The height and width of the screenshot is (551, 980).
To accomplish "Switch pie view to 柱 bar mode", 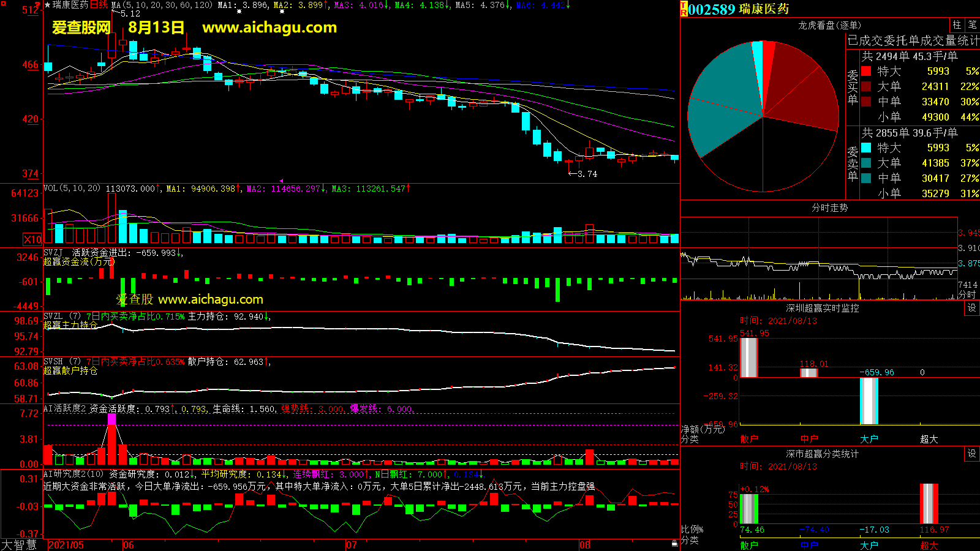I will 957,24.
